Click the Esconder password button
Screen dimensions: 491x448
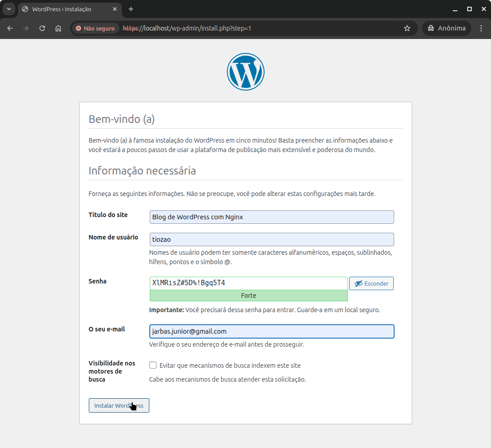click(x=371, y=283)
